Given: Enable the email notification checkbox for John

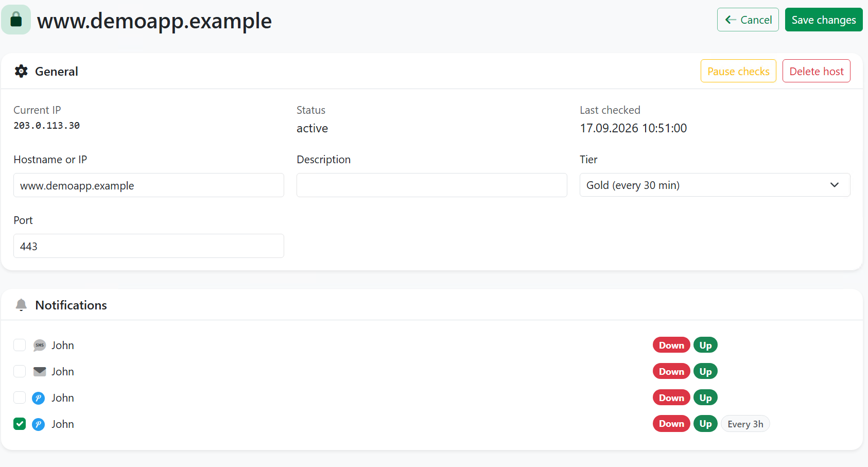Looking at the screenshot, I should [x=20, y=371].
